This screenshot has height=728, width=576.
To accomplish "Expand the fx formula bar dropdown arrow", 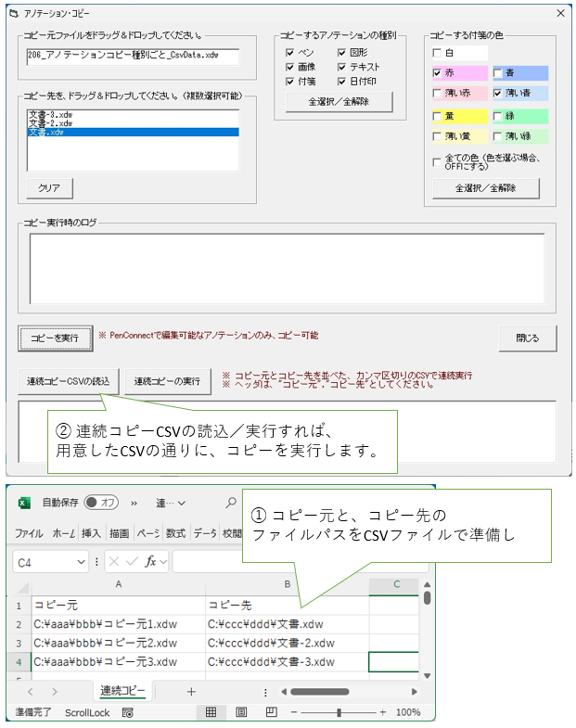I will click(x=163, y=562).
